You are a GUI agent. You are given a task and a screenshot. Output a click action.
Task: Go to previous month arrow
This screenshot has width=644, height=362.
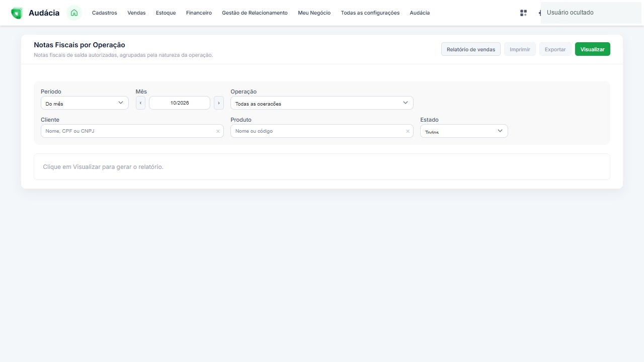[140, 103]
